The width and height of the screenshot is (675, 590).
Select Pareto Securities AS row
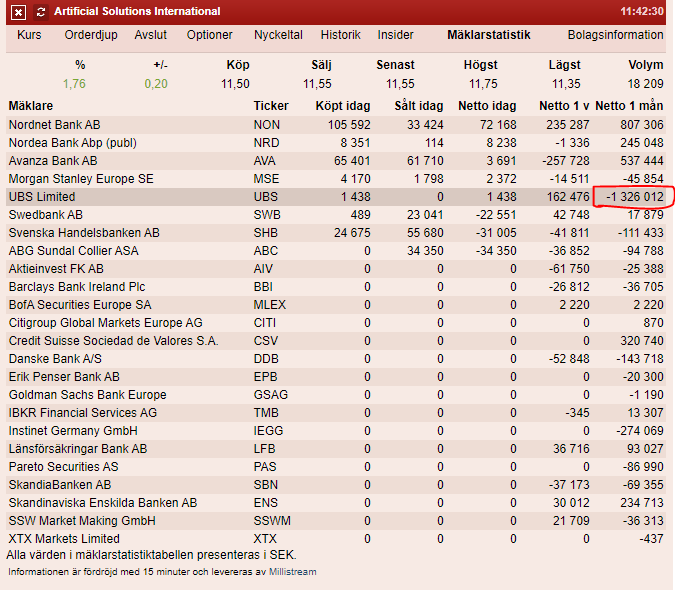pyautogui.click(x=336, y=467)
